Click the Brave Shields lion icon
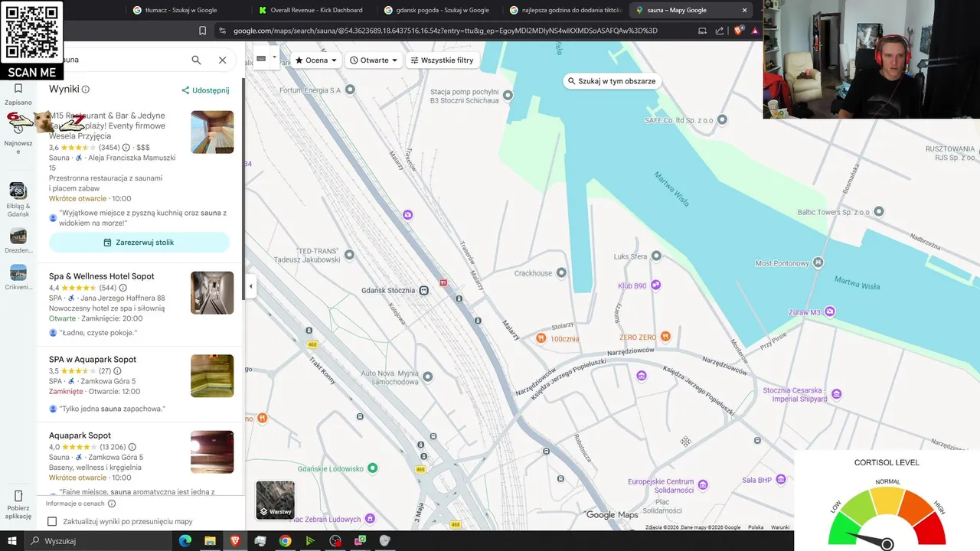The height and width of the screenshot is (551, 980). pyautogui.click(x=740, y=31)
